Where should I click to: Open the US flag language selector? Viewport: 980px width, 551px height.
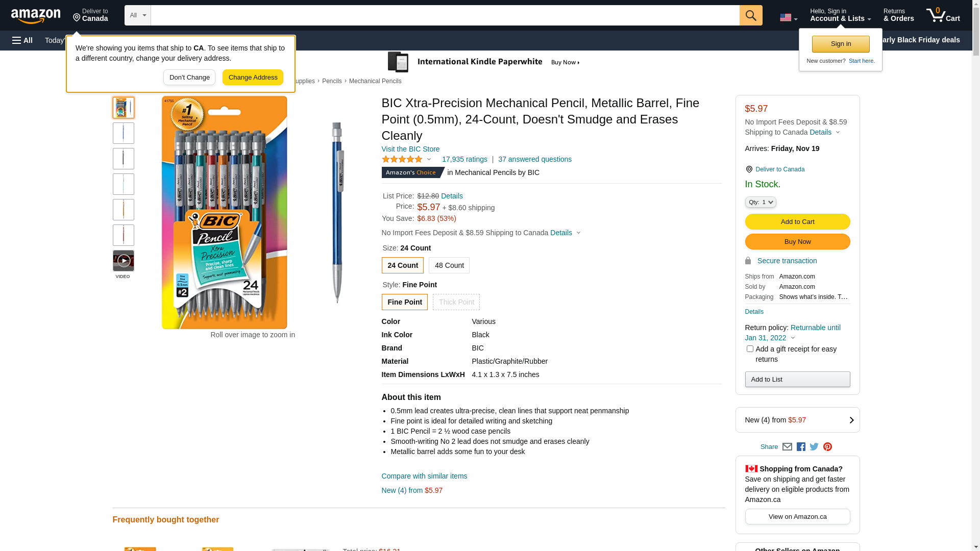coord(788,17)
